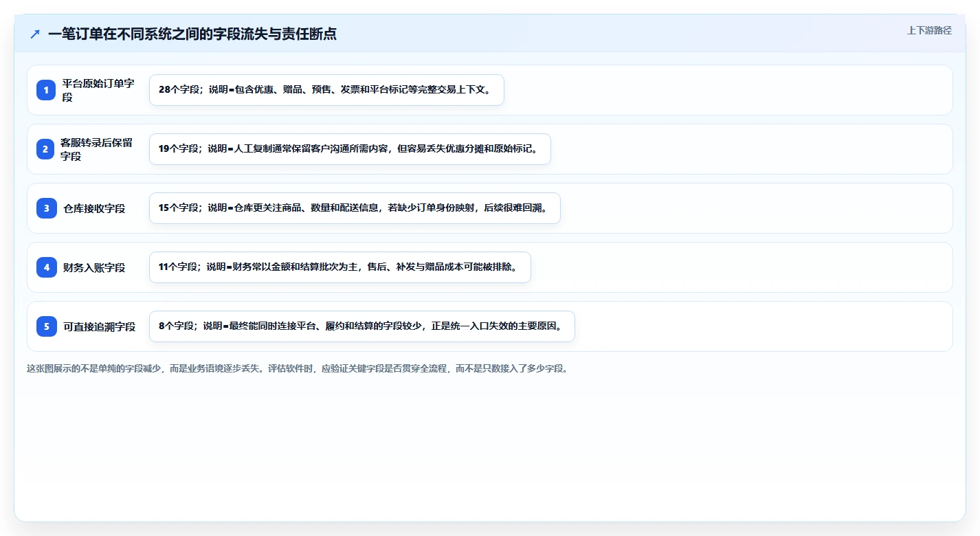Open the 15个字段 description box
The image size is (980, 536).
355,208
